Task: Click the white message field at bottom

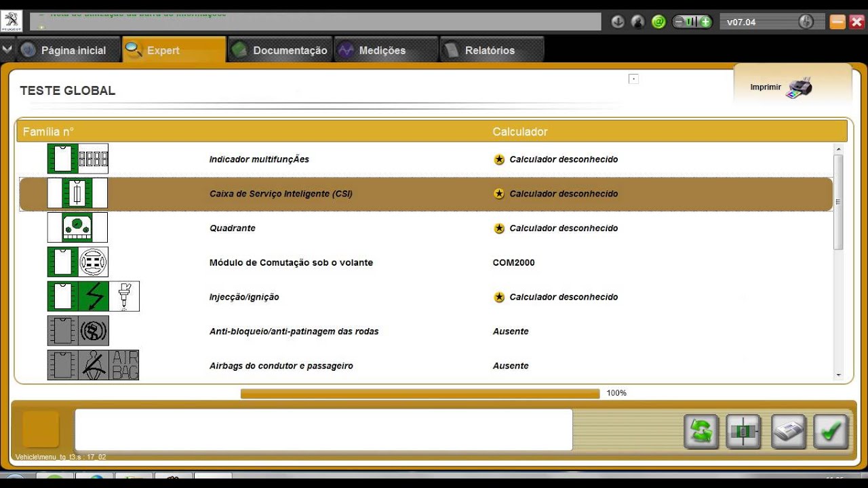Action: coord(323,430)
